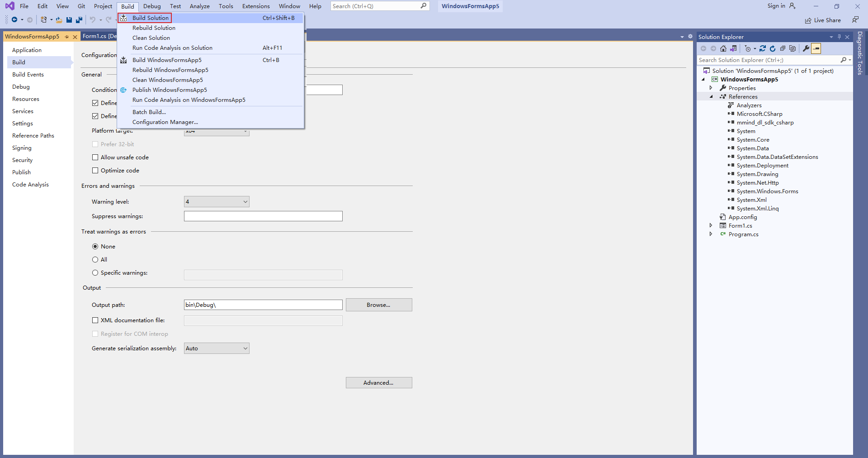The height and width of the screenshot is (458, 868).
Task: Click the gear icon above the editor
Action: click(690, 36)
